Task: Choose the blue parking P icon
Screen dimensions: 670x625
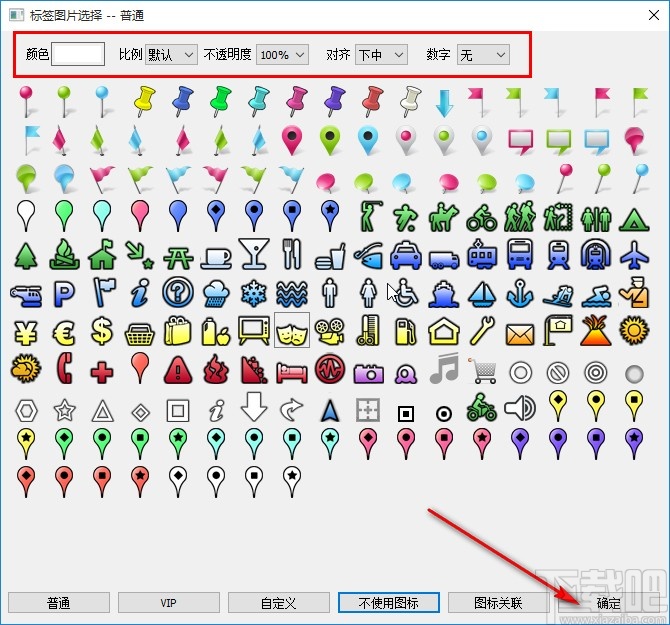Action: point(64,294)
